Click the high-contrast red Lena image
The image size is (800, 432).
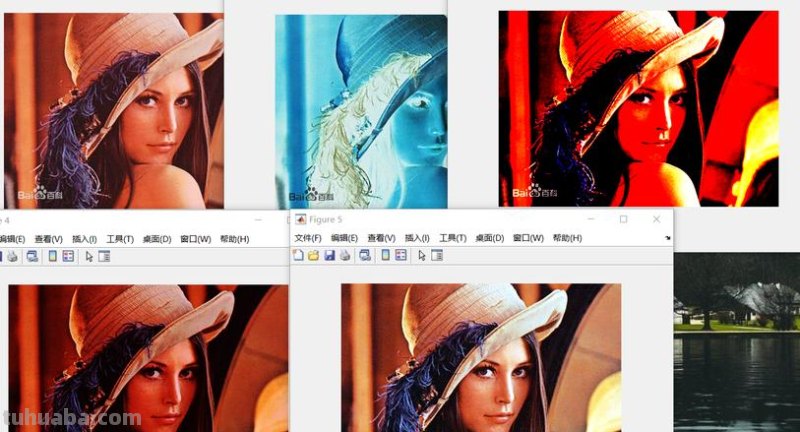(638, 109)
